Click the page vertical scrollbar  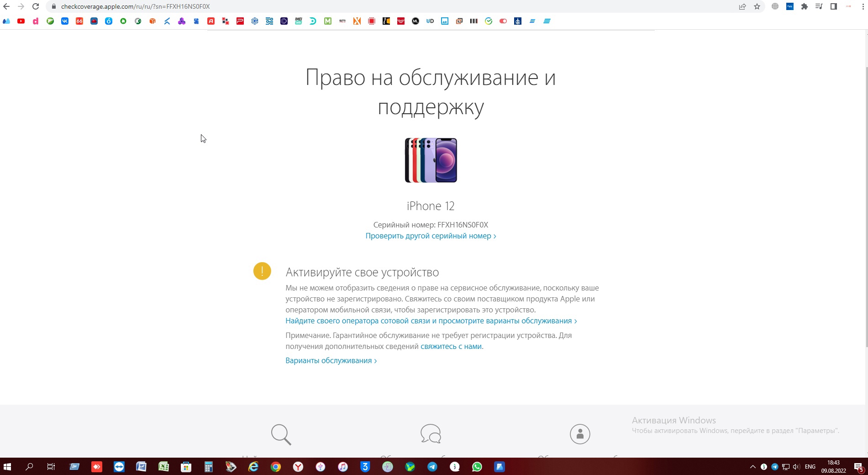pos(866,206)
